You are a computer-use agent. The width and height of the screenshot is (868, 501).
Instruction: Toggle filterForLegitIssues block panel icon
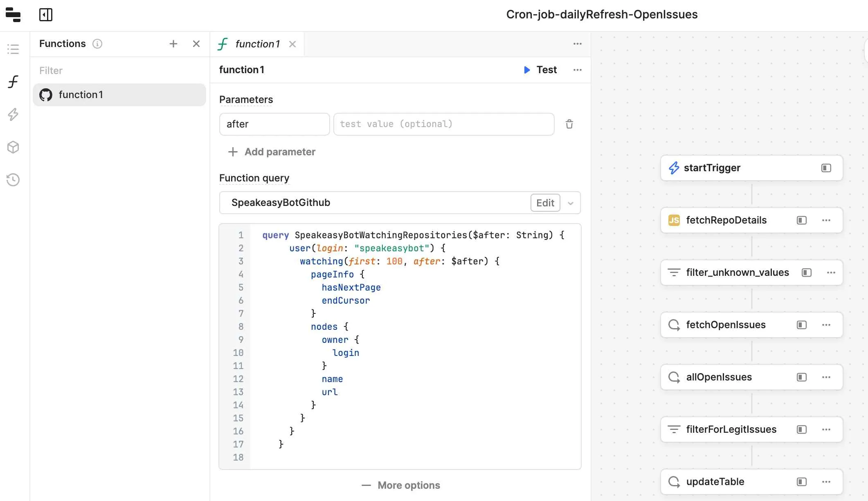tap(802, 429)
